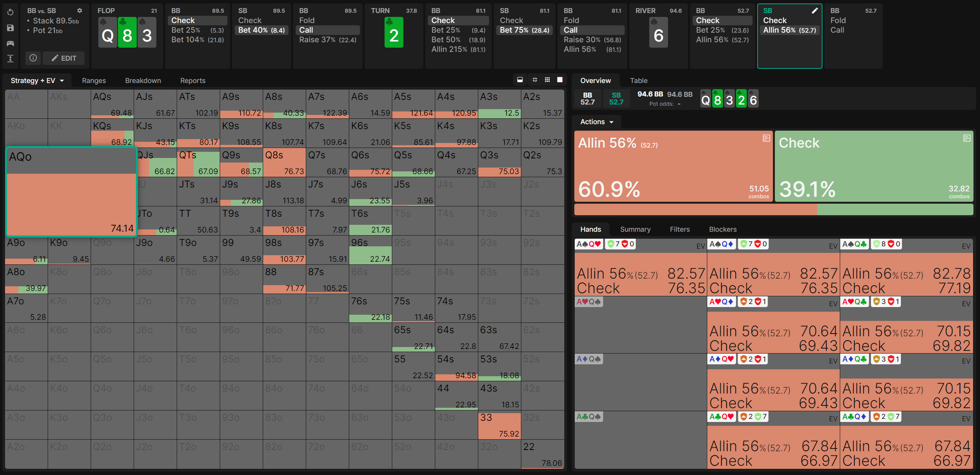Toggle the split bar cell display mode

[520, 80]
